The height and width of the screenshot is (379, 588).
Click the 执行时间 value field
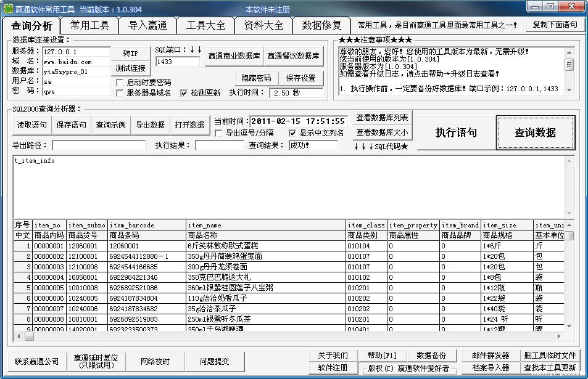tap(296, 93)
